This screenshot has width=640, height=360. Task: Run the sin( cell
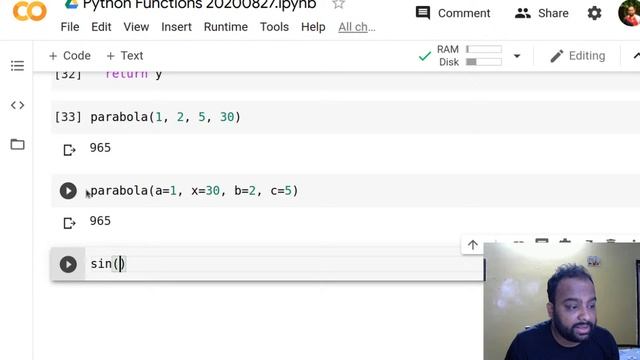click(68, 264)
